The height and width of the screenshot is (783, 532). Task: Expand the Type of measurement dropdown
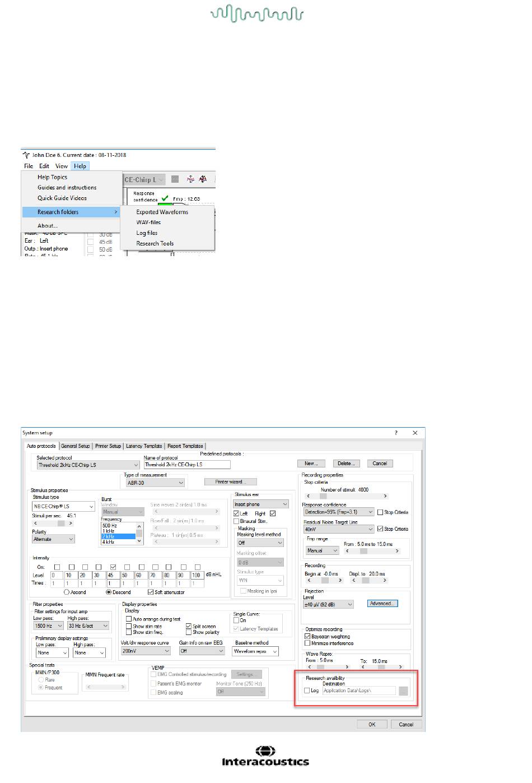click(x=181, y=483)
